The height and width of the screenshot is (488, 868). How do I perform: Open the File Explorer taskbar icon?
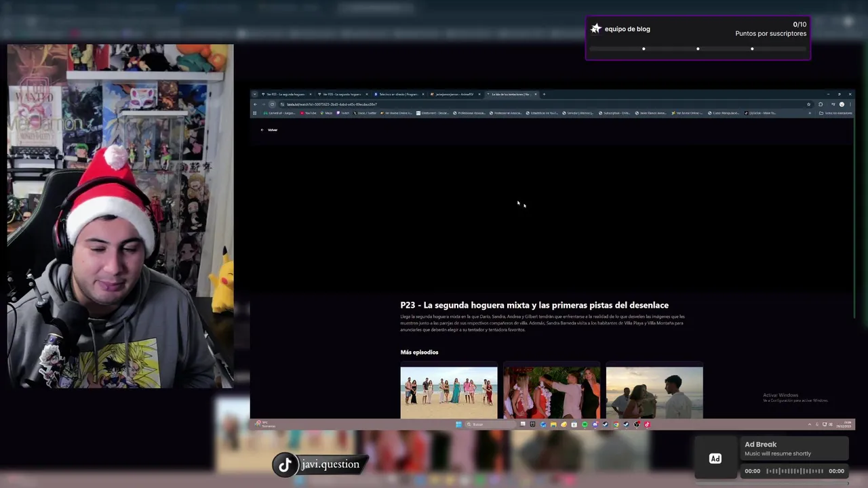coord(553,424)
